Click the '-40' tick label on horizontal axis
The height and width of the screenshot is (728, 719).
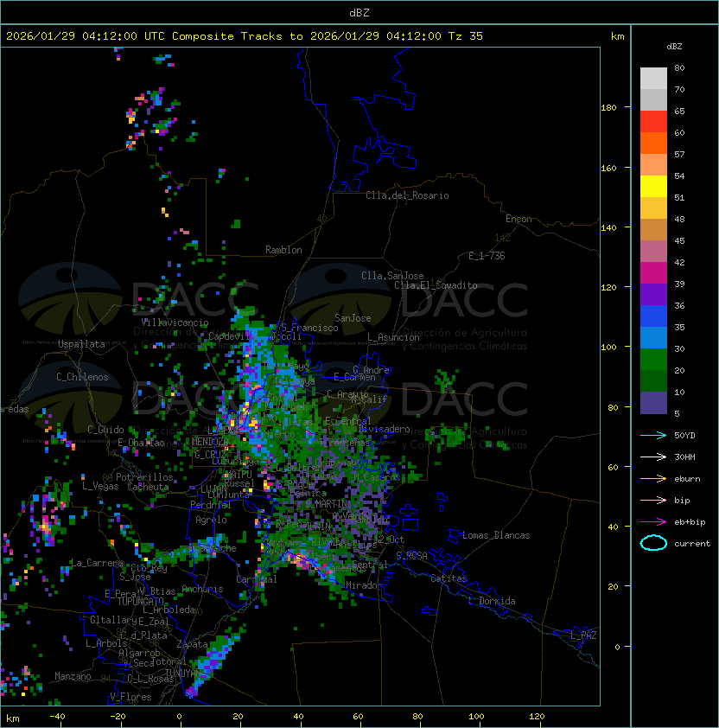point(58,717)
